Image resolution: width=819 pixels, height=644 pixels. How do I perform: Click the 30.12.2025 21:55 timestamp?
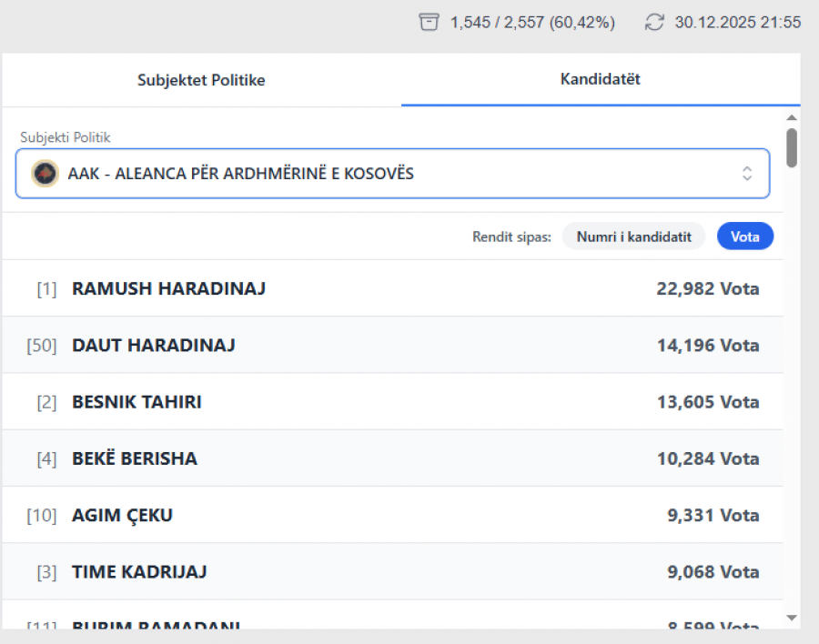coord(737,23)
